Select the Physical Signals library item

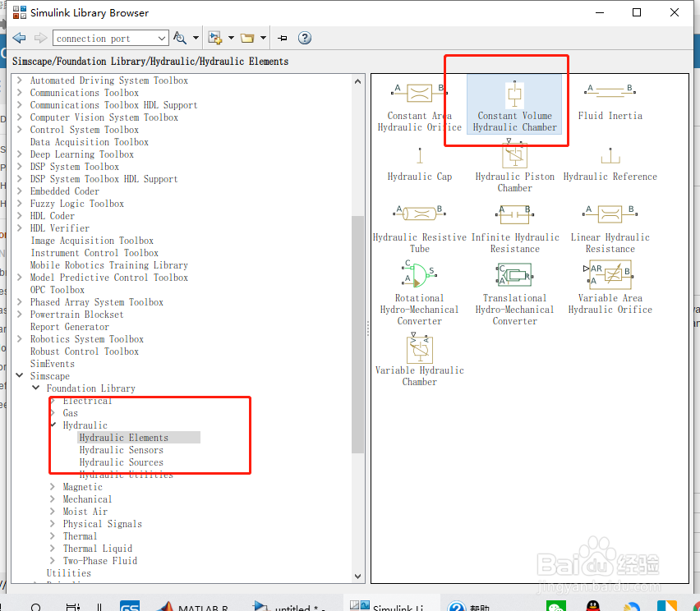point(103,524)
